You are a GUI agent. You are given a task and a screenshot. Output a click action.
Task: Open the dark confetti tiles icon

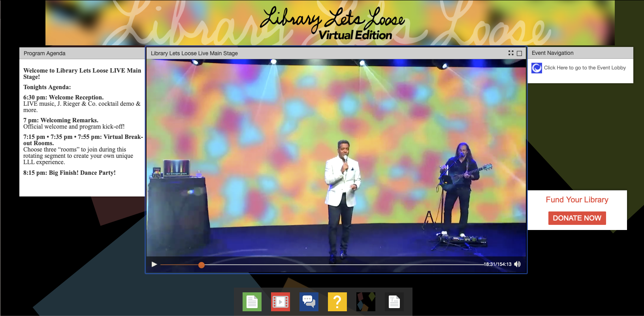point(366,302)
